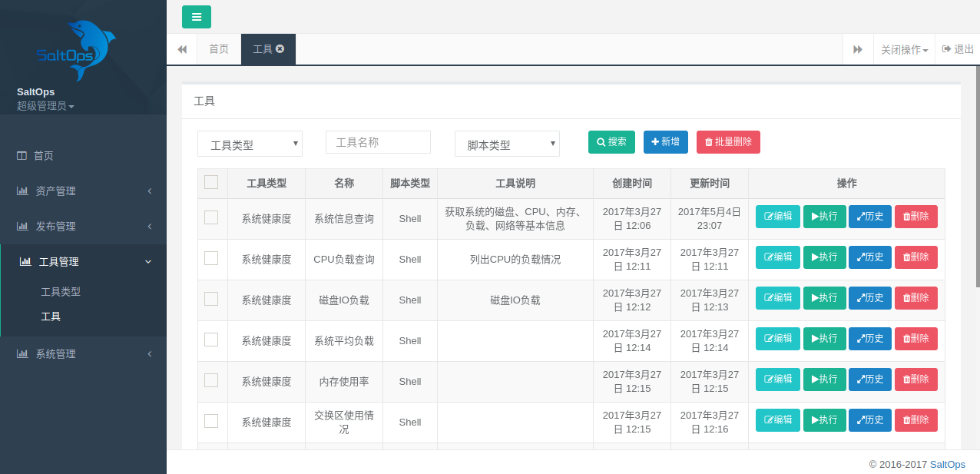
Task: Delete the 内存使用率 tool row
Action: [x=915, y=380]
